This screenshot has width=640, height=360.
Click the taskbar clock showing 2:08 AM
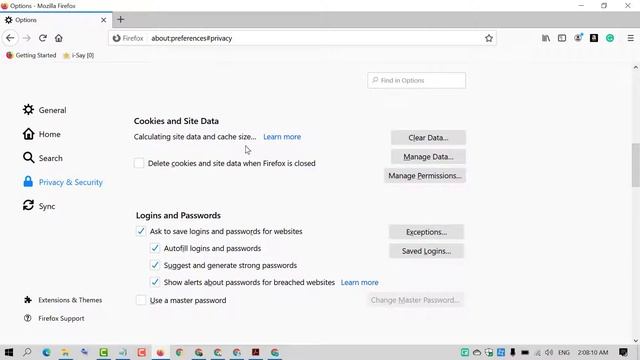pos(593,352)
